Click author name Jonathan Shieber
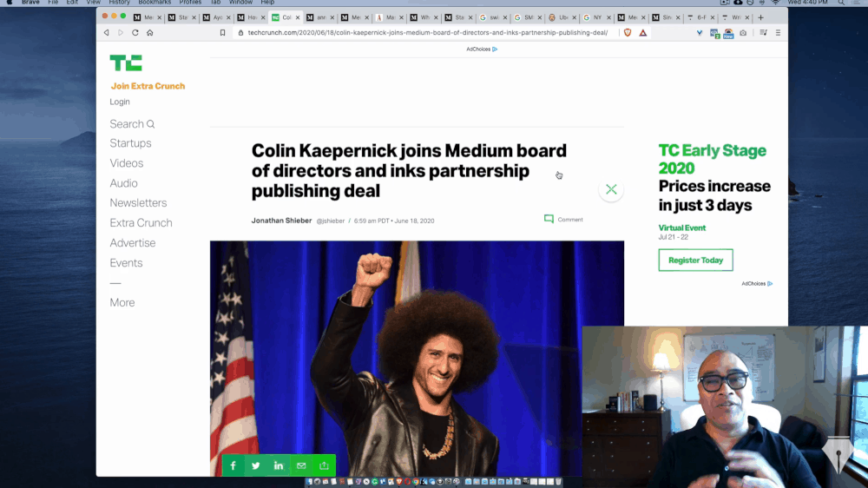The image size is (868, 488). pos(282,221)
